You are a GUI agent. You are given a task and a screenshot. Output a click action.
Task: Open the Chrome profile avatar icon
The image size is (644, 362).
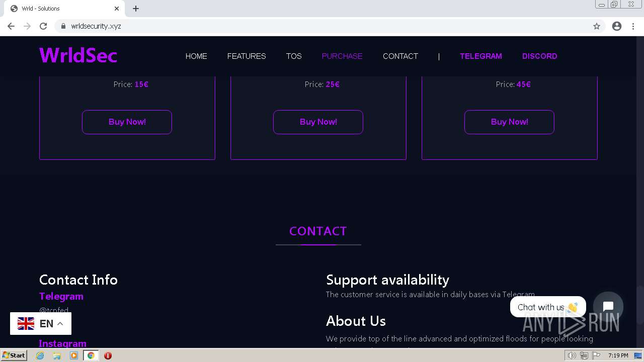pos(617,26)
